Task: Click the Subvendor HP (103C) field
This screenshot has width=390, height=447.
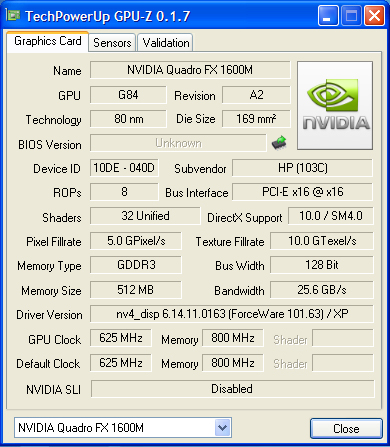Action: [302, 168]
